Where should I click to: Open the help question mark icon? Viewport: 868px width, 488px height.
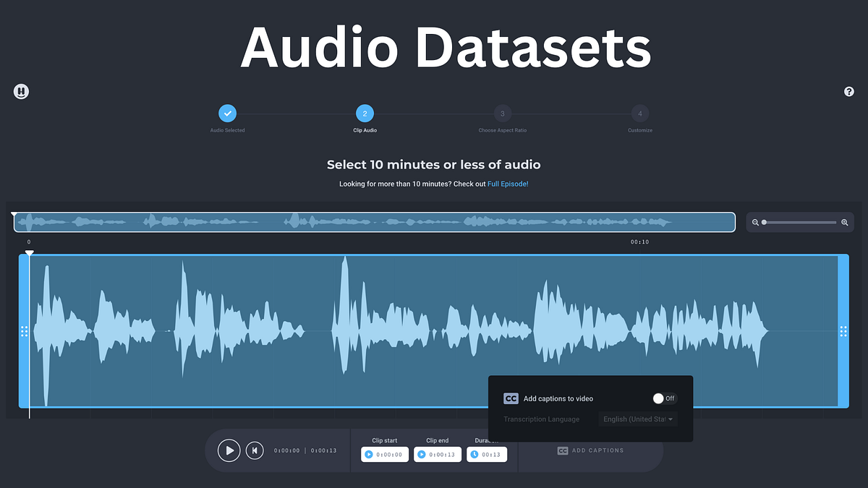(x=848, y=91)
